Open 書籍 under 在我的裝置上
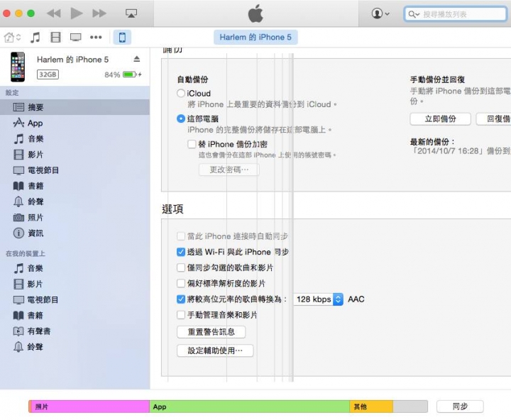The width and height of the screenshot is (511, 420). tap(75, 316)
